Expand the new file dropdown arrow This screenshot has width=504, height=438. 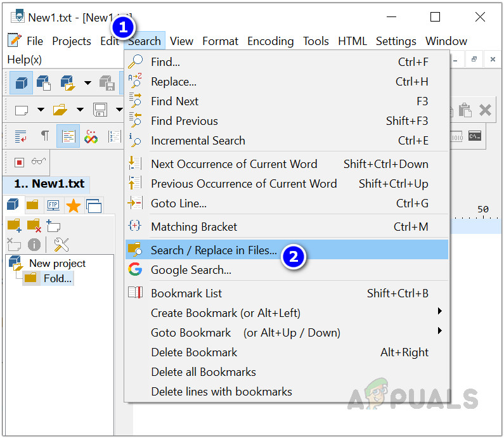pyautogui.click(x=41, y=110)
